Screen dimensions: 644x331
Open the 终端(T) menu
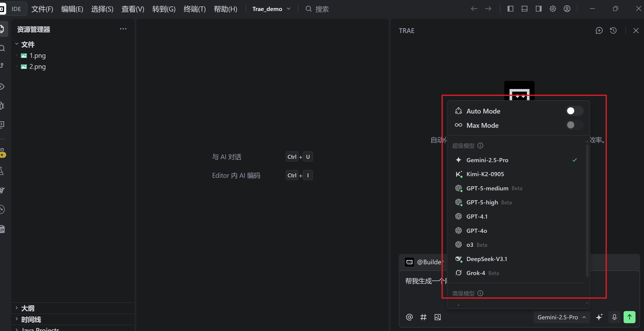pos(195,9)
